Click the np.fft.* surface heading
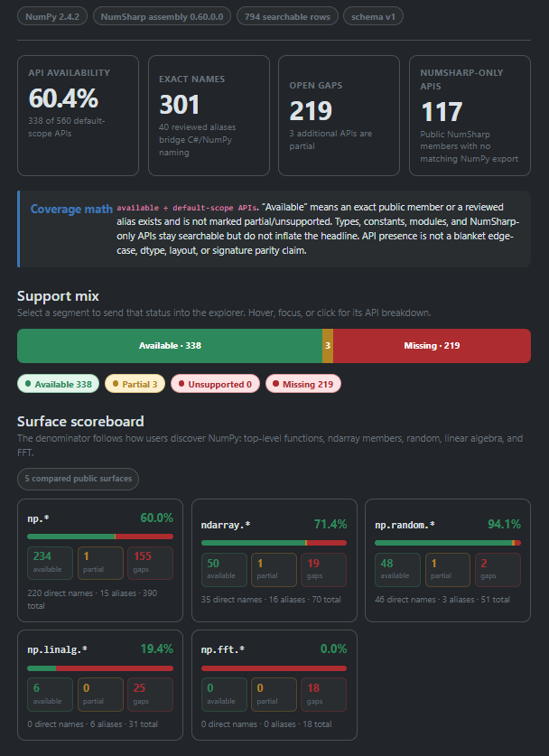Viewport: 549px width, 756px height. tap(223, 650)
